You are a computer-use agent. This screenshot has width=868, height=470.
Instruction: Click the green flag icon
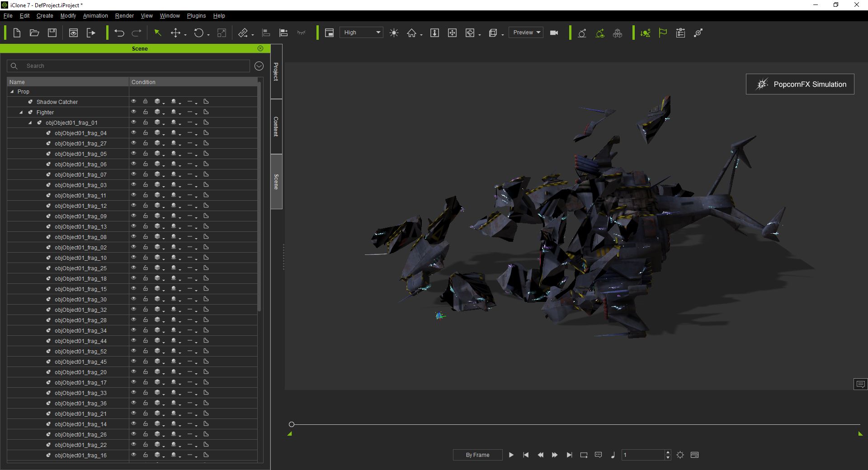tap(663, 33)
